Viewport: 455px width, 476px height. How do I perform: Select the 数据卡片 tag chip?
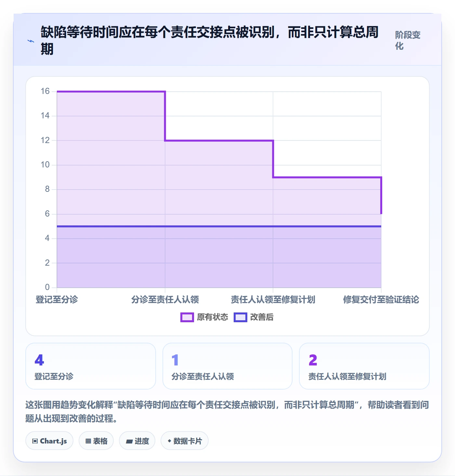pyautogui.click(x=185, y=441)
